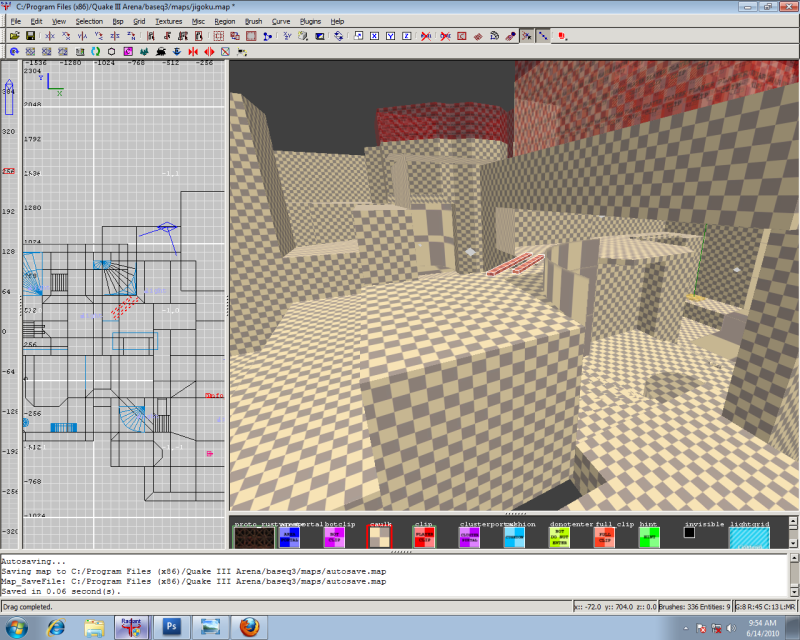Click red outward-pointing arrows icon

tap(209, 52)
